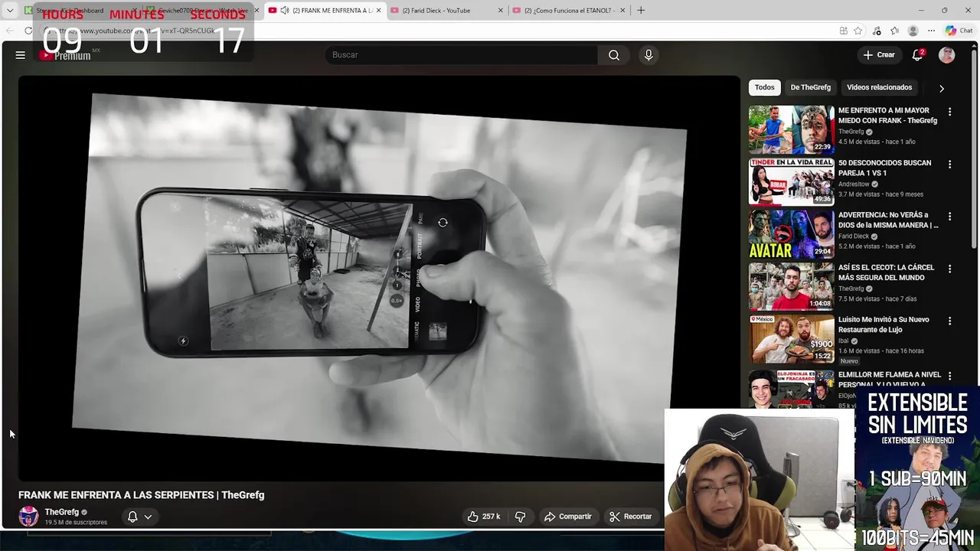The image size is (980, 551).
Task: Open options for ASÍ ES EL CECOT video
Action: coord(949,269)
